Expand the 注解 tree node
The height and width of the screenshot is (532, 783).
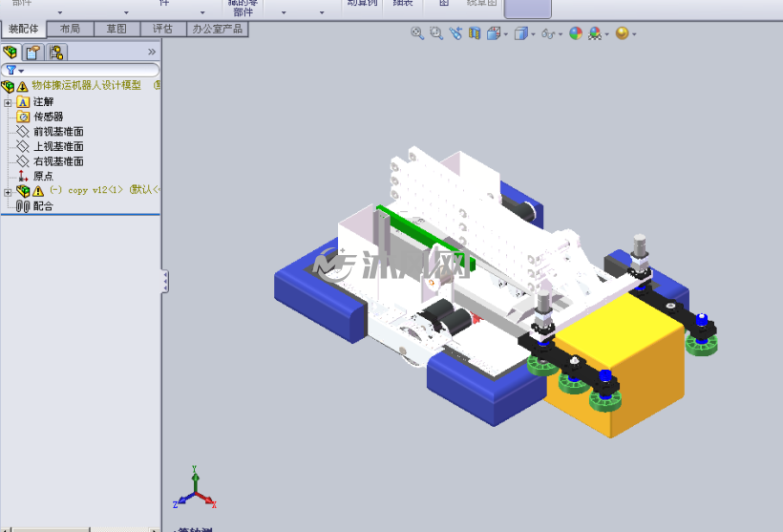point(8,103)
